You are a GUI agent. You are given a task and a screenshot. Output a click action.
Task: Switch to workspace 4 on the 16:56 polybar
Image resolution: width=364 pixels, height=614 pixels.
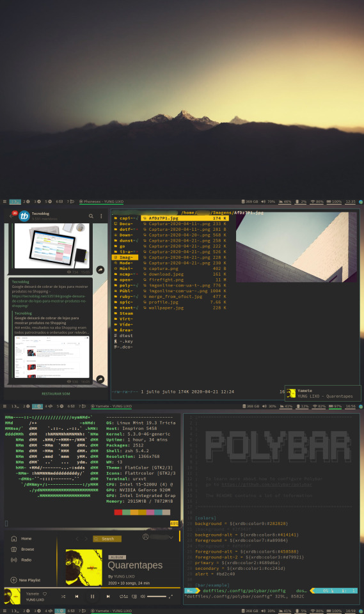49,406
